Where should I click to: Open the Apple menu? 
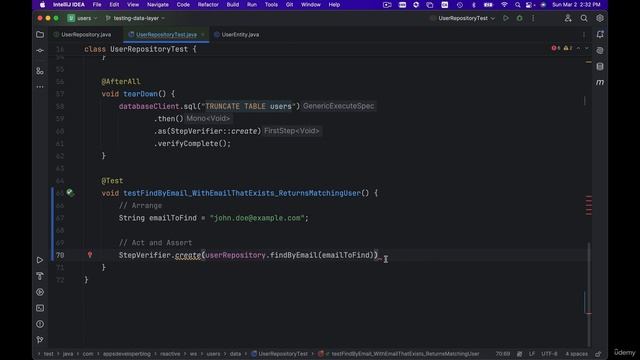click(42, 5)
